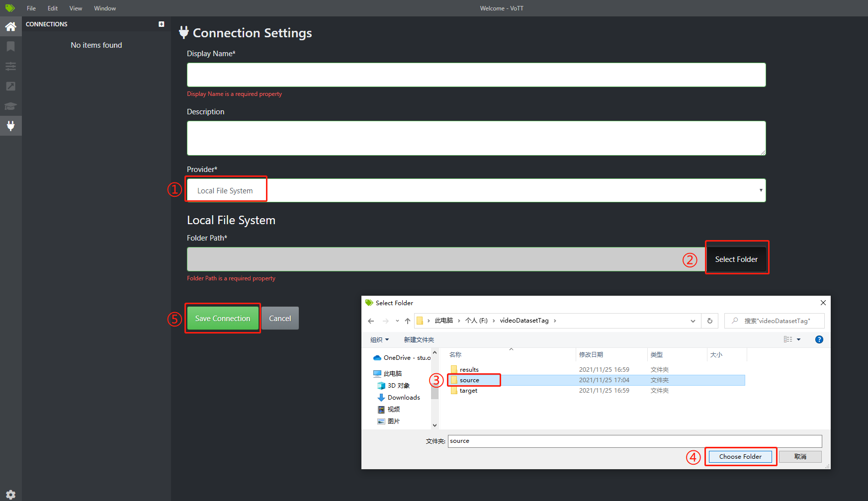Select the source folder row
This screenshot has height=501, width=868.
click(597, 380)
